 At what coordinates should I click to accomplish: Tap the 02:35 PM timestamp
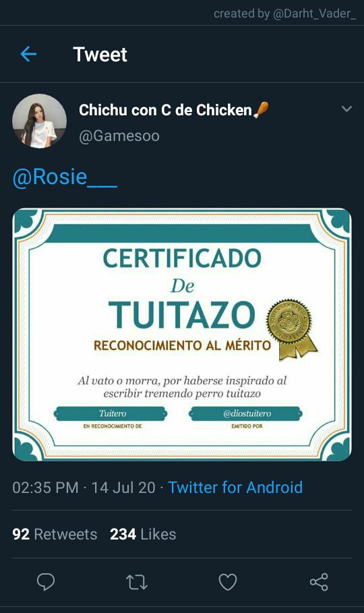[45, 488]
